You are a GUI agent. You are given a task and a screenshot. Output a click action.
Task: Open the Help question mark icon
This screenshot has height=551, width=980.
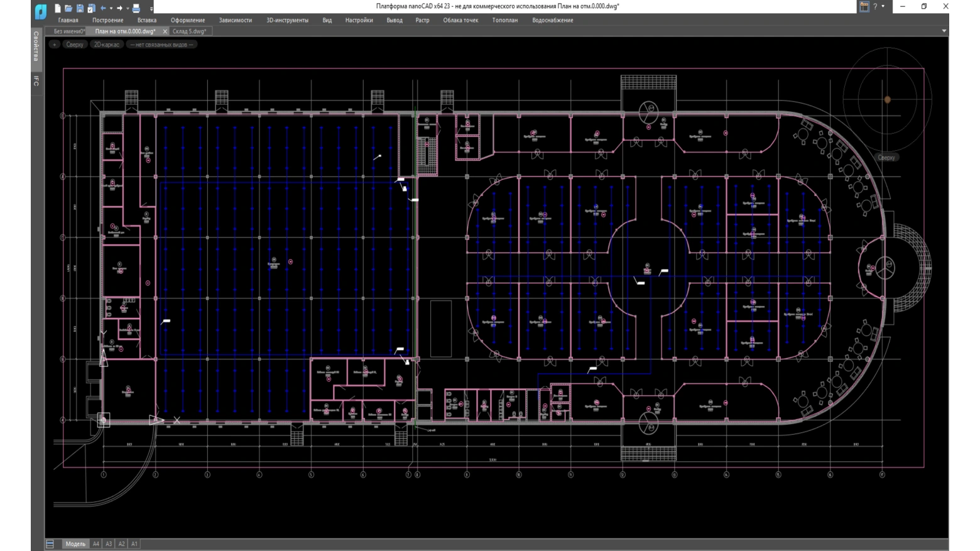875,6
